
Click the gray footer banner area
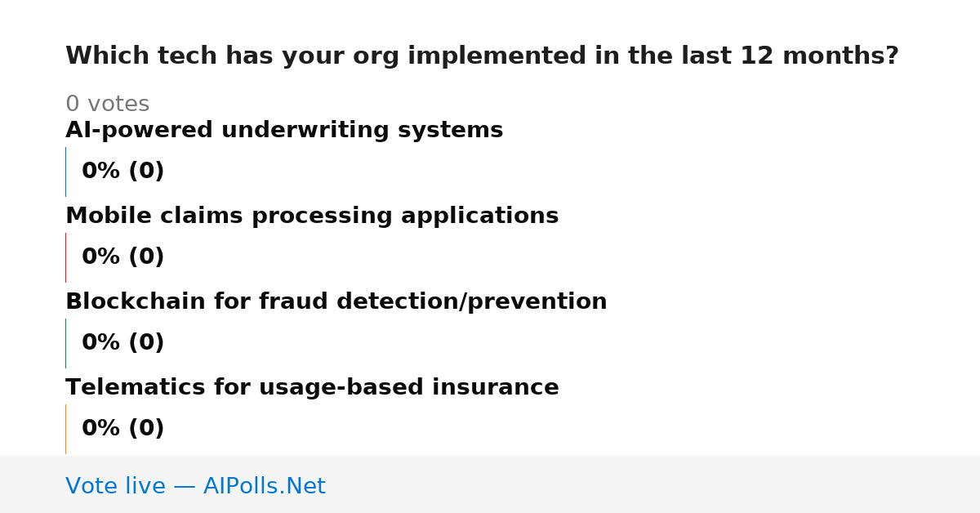point(490,484)
